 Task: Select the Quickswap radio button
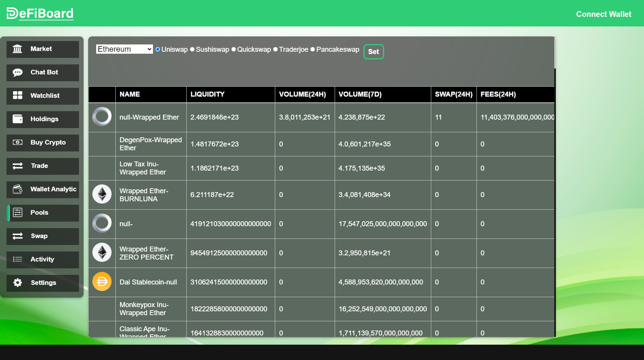tap(234, 49)
